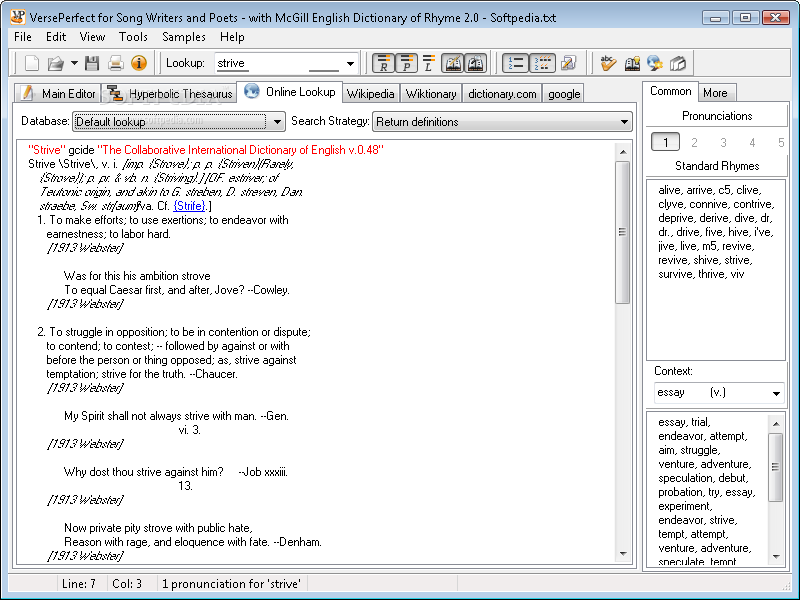Switch to the Wiktionary tab
Viewport: 800px width, 600px height.
[431, 94]
